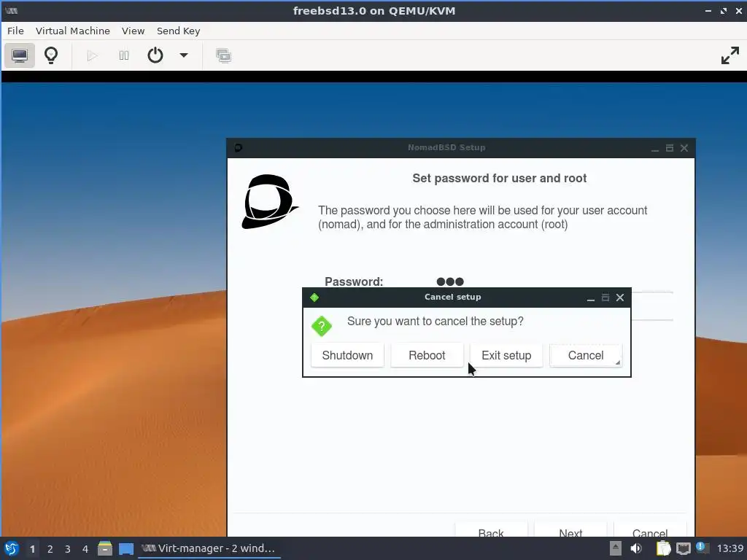Image resolution: width=747 pixels, height=560 pixels.
Task: Click the NomadBSD helmet logo
Action: [270, 202]
